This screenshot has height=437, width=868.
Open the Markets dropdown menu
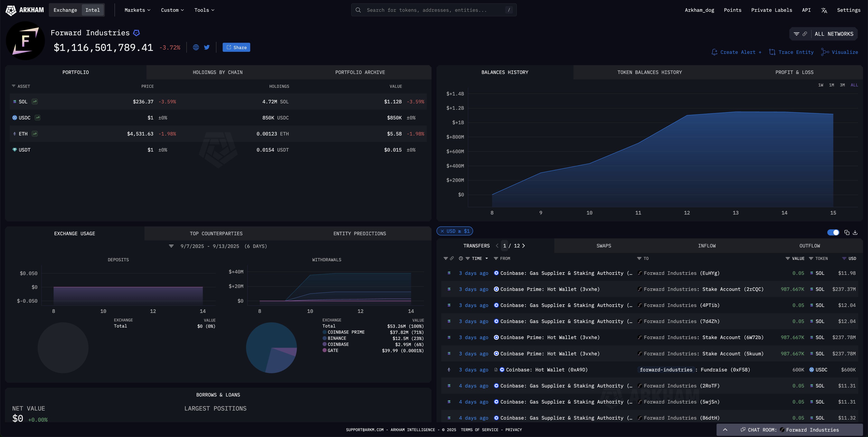pos(137,10)
